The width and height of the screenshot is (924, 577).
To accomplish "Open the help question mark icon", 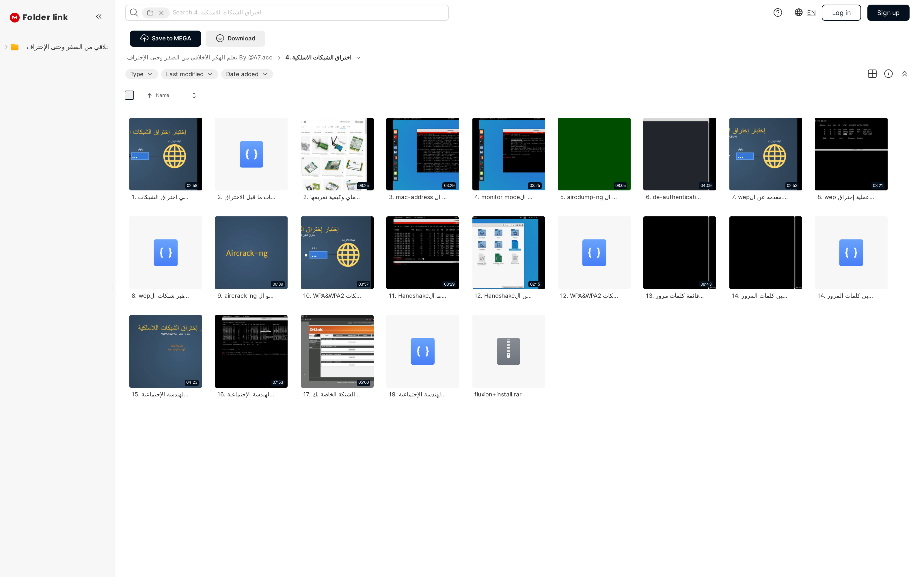I will (x=777, y=13).
